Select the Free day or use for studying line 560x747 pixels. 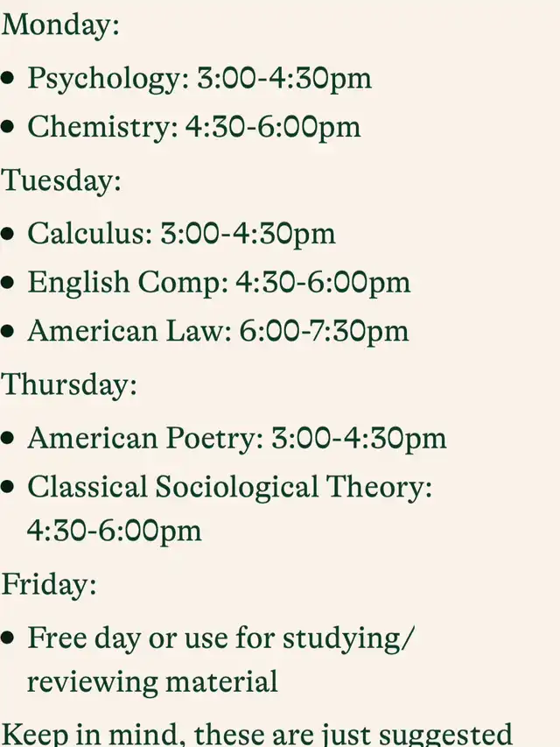[x=221, y=638]
